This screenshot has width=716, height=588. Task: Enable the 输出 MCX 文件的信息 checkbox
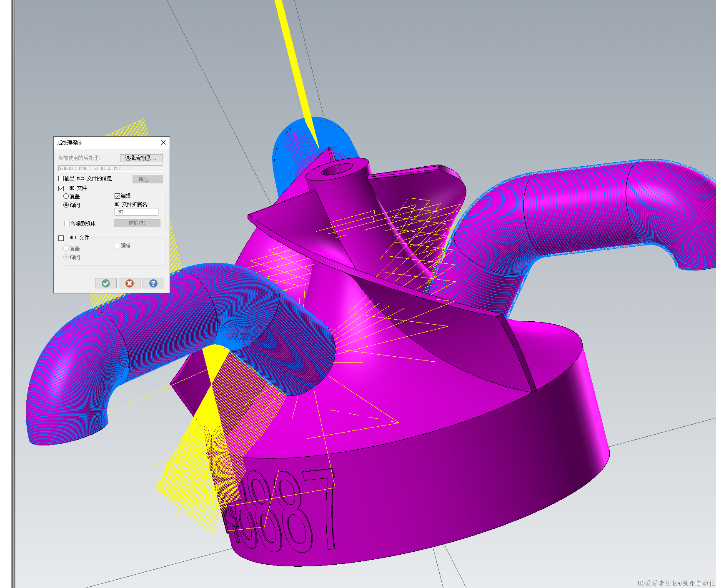click(61, 179)
